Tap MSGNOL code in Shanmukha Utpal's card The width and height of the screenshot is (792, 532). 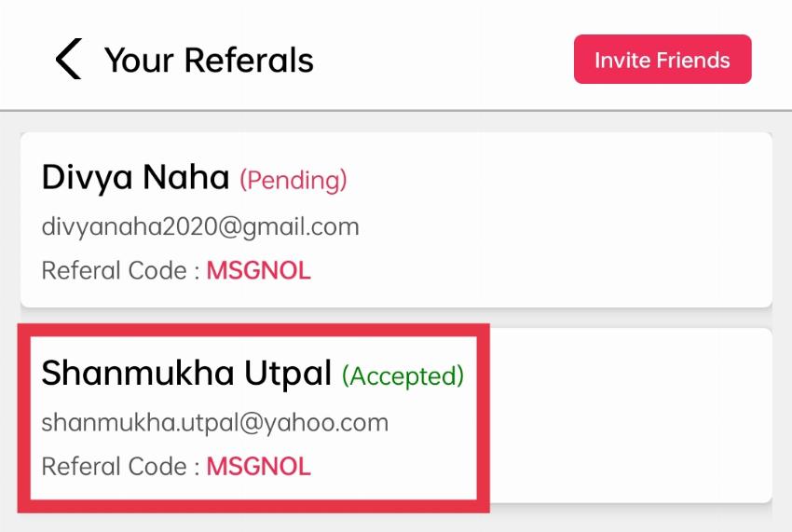pos(258,466)
